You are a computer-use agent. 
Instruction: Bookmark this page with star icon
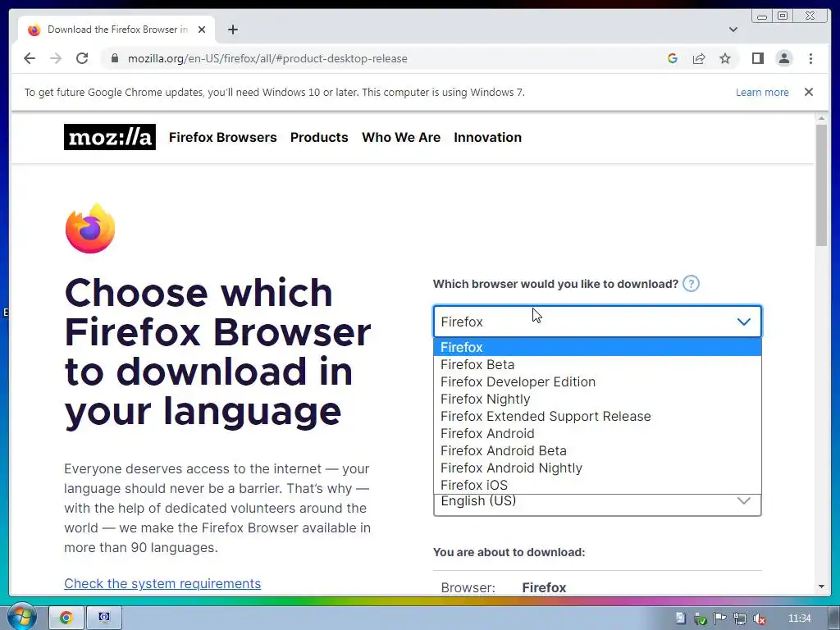click(725, 58)
